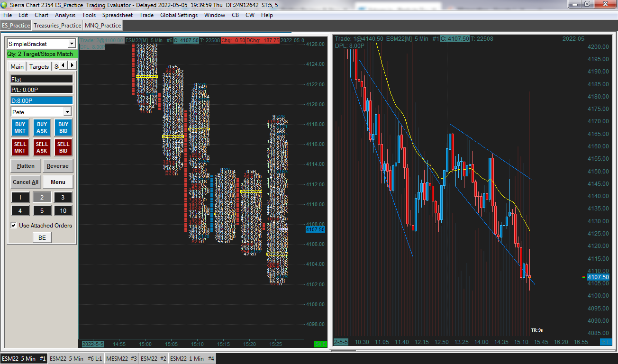Click the BUY ASK button
Viewport: 618px width, 364px height.
[42, 128]
